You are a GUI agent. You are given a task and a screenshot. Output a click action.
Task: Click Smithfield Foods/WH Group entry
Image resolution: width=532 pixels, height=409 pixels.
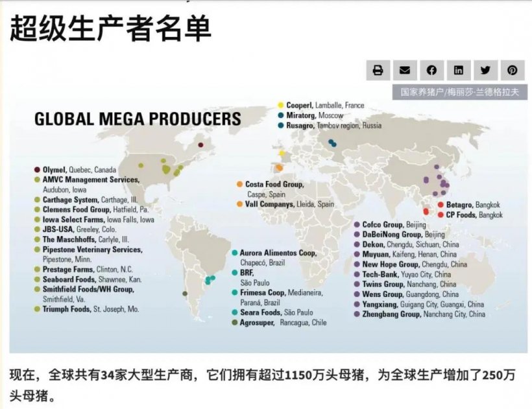pos(84,294)
